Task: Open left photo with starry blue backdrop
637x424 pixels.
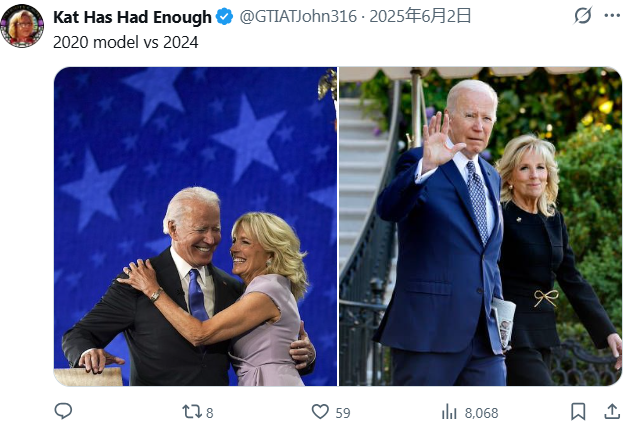Action: click(195, 226)
